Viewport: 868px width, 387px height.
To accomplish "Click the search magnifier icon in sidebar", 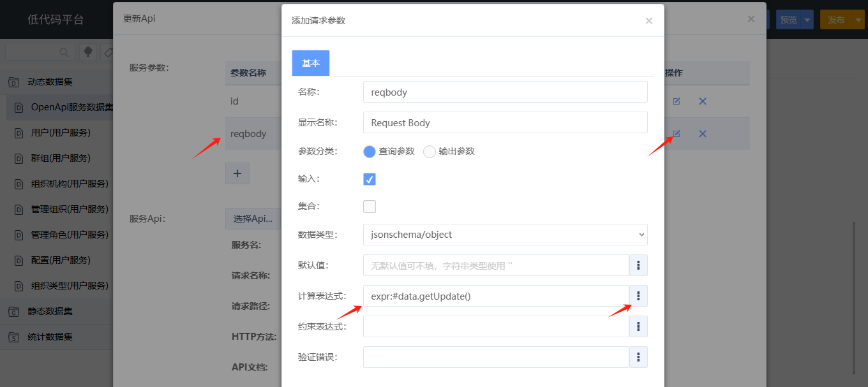I will click(x=64, y=52).
